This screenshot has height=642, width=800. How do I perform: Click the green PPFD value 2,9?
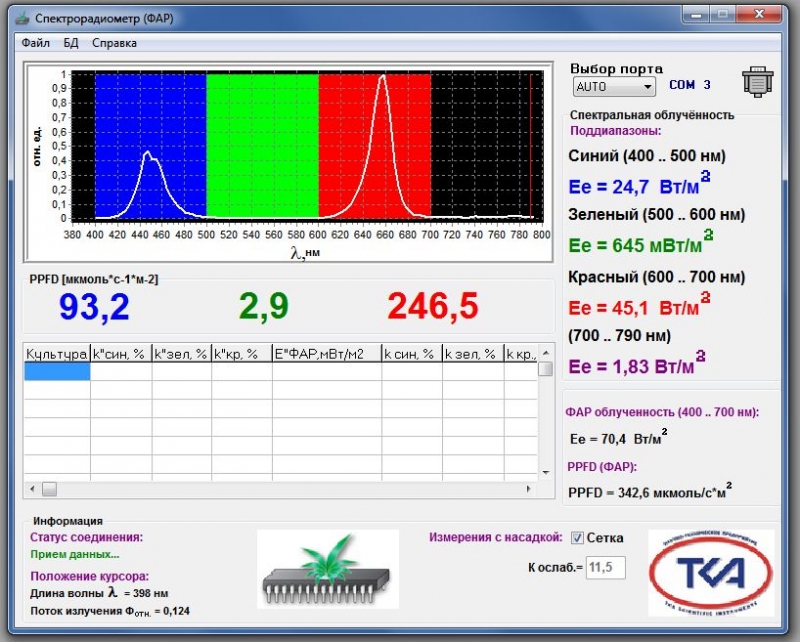click(x=264, y=307)
